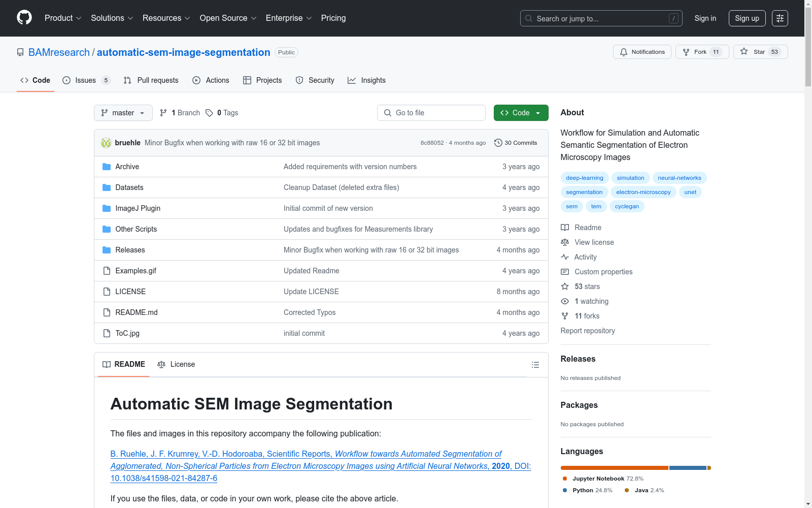Expand the Solutions menu
The height and width of the screenshot is (508, 812).
click(112, 18)
